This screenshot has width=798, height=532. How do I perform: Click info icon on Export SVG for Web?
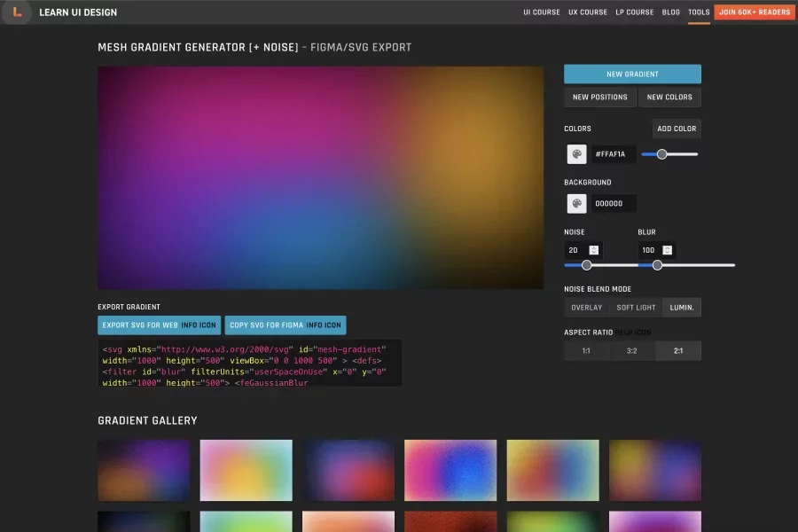199,325
